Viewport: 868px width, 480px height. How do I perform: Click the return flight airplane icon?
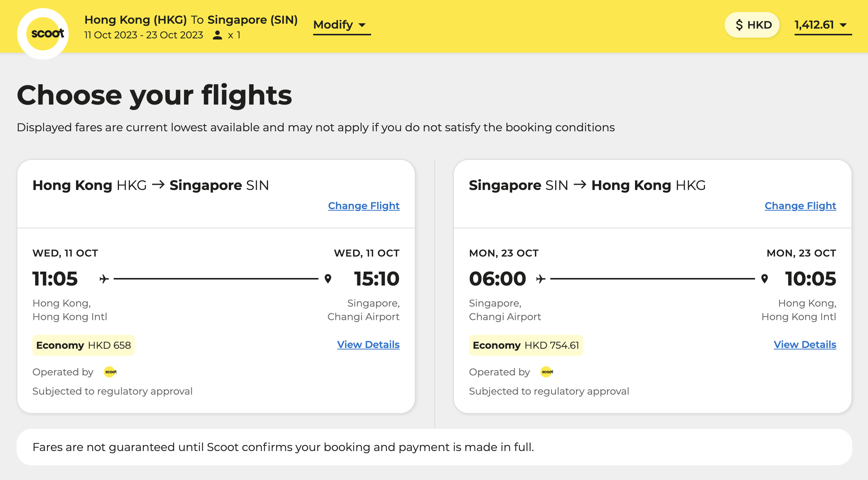click(541, 279)
